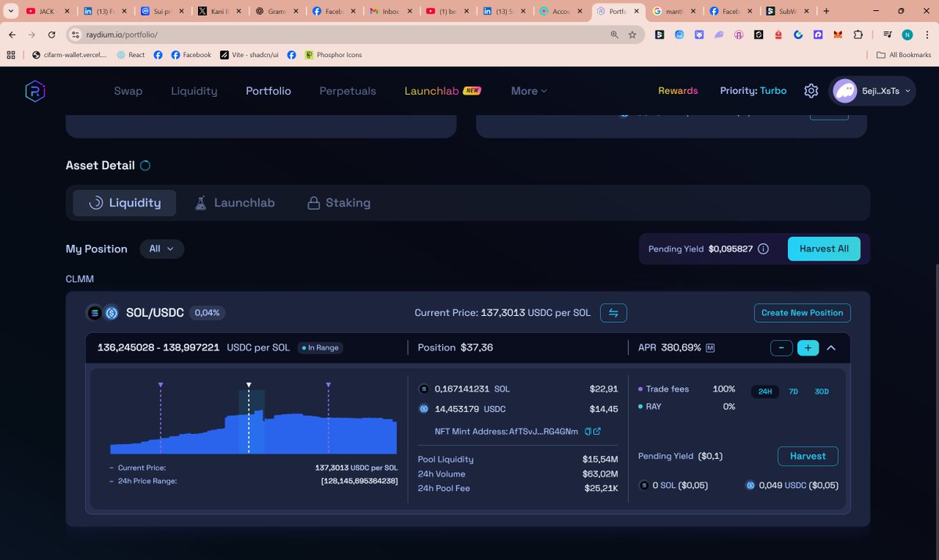The image size is (939, 560).
Task: Open the My Position All dropdown
Action: 162,249
